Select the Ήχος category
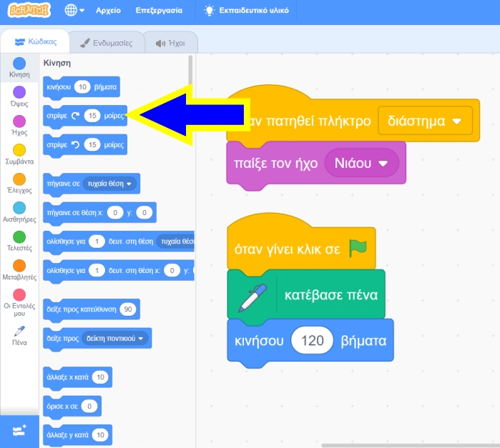Viewport: 500px width, 448px height. tap(19, 121)
